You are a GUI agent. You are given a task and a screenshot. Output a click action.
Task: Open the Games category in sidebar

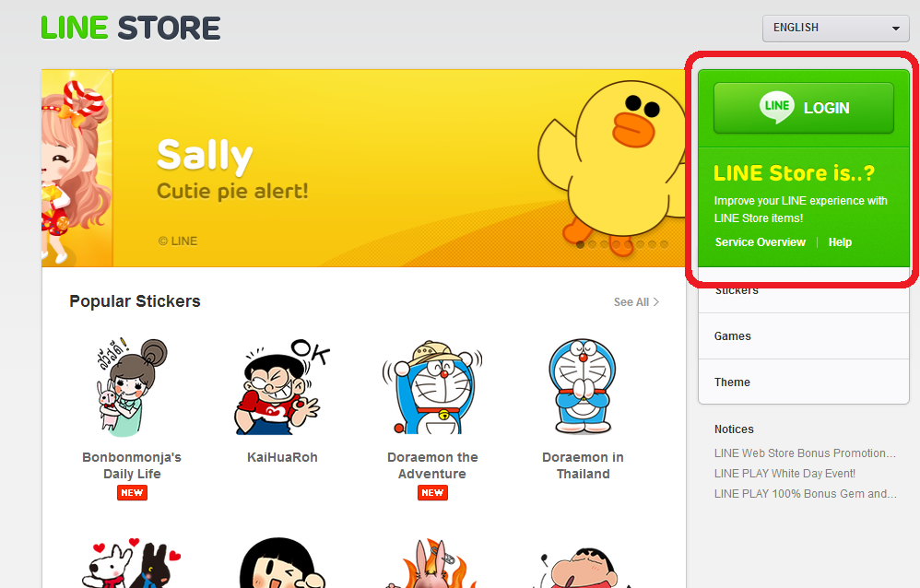[733, 336]
